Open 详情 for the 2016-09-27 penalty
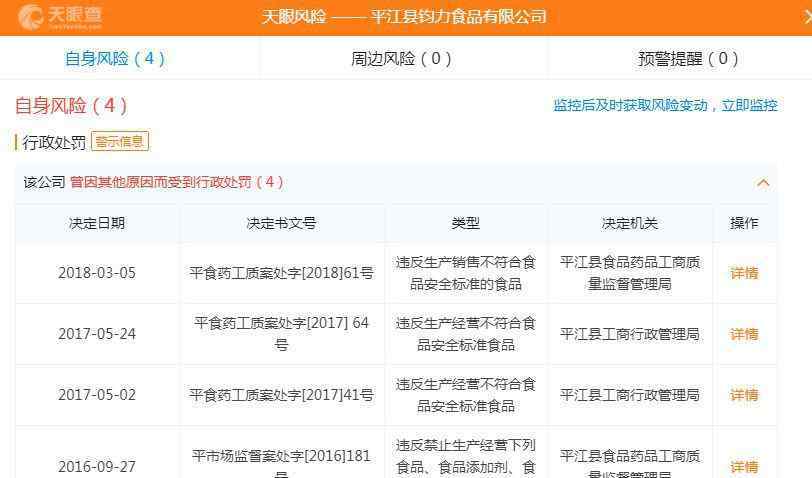Viewport: 812px width, 478px height. click(744, 466)
